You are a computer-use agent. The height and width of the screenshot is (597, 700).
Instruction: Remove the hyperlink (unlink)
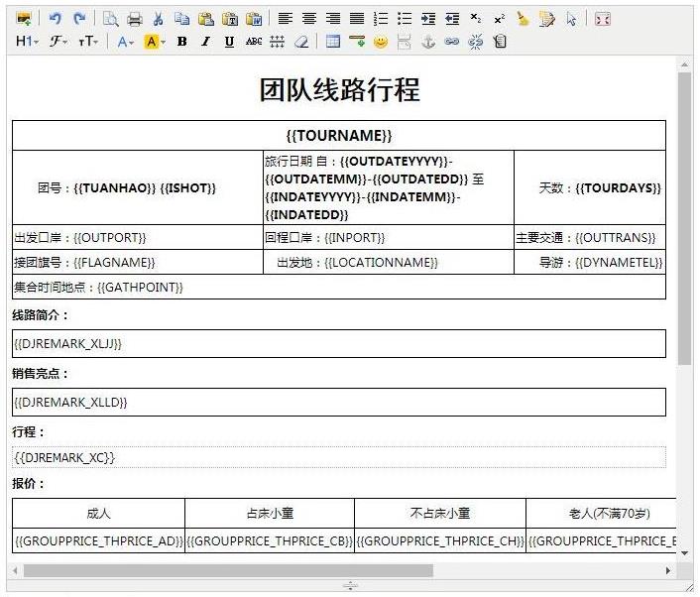tap(476, 42)
